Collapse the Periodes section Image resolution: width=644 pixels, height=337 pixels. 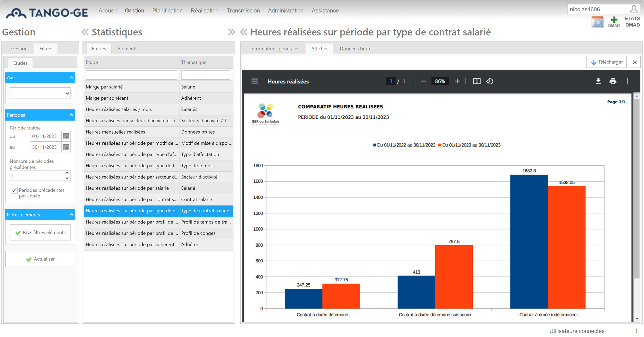point(71,115)
